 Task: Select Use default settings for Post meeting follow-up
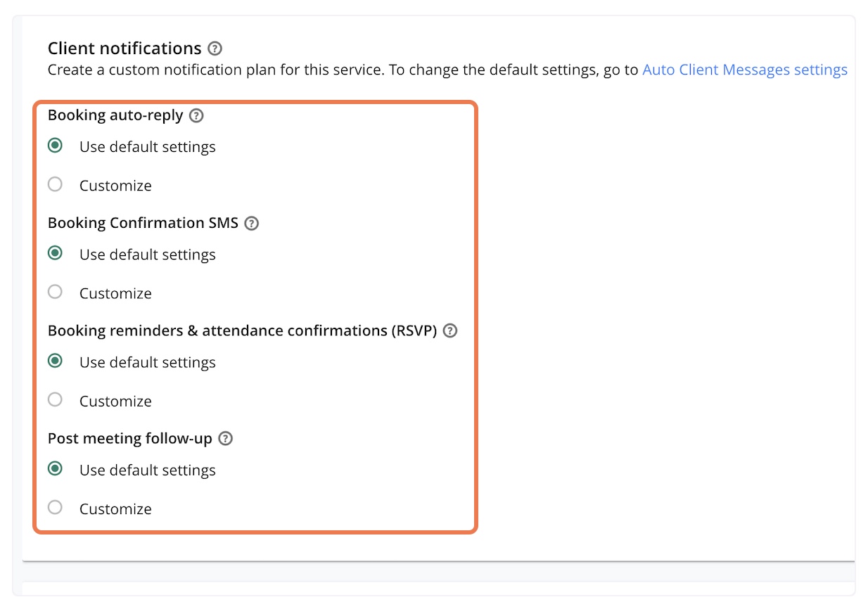(x=55, y=469)
